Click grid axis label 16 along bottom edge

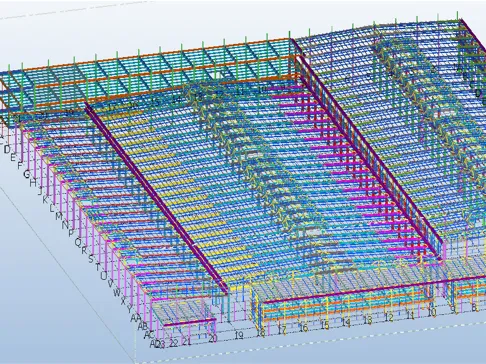303,328
